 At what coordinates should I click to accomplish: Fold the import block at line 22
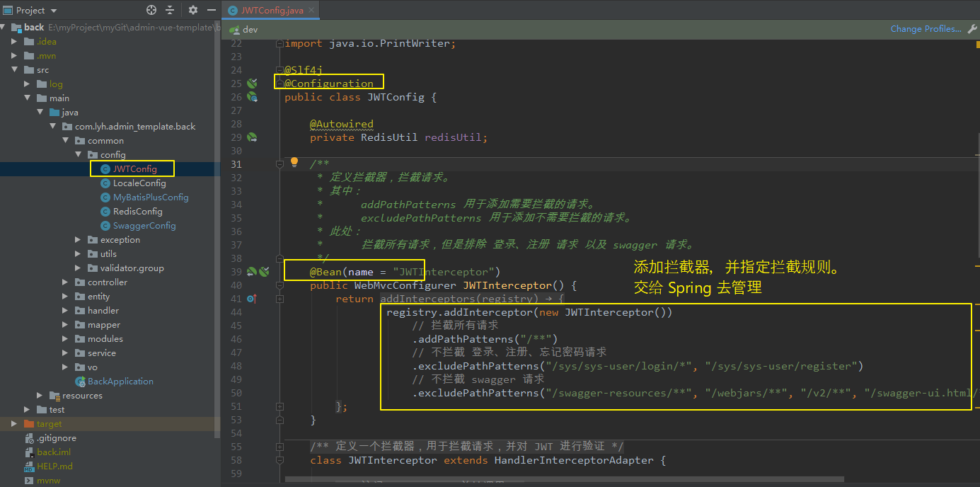(280, 43)
